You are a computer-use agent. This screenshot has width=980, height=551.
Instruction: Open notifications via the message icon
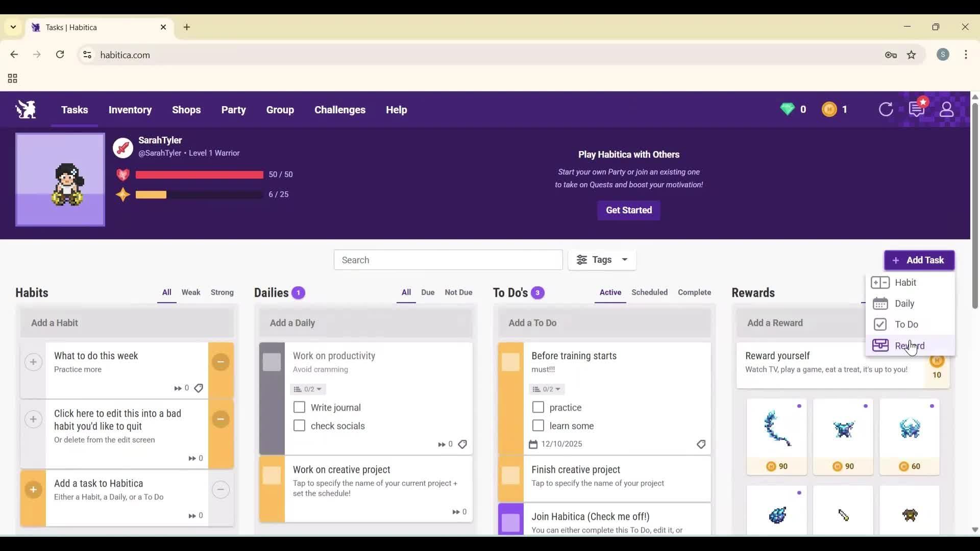[x=917, y=109]
